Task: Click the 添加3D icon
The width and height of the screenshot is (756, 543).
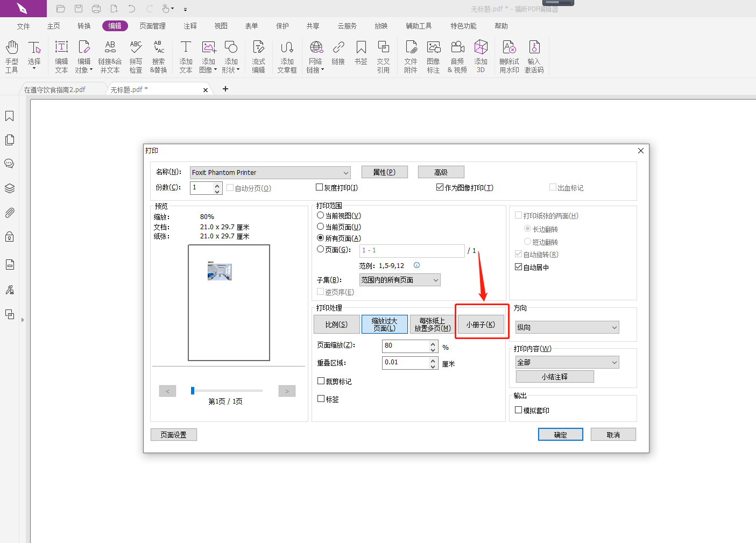Action: click(481, 56)
